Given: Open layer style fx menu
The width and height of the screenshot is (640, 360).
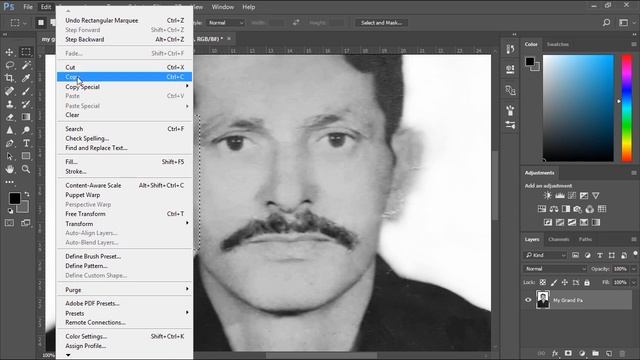Looking at the screenshot, I should point(555,353).
